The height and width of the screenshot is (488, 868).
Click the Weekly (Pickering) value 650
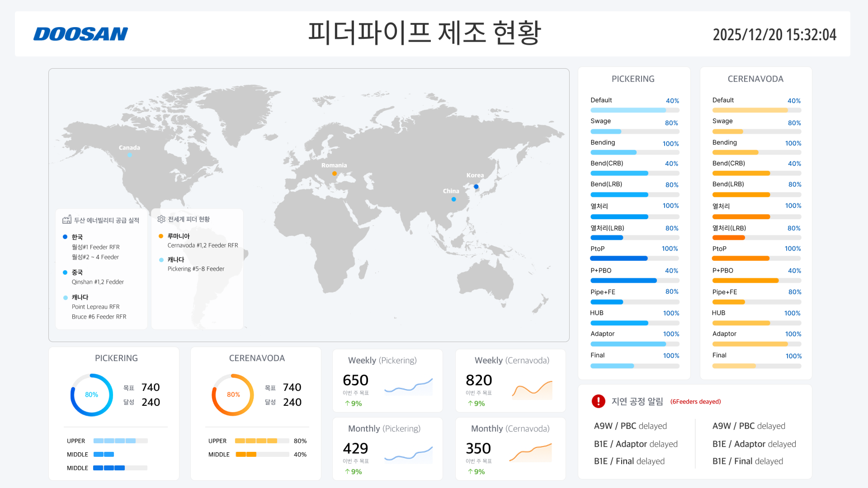pos(356,380)
